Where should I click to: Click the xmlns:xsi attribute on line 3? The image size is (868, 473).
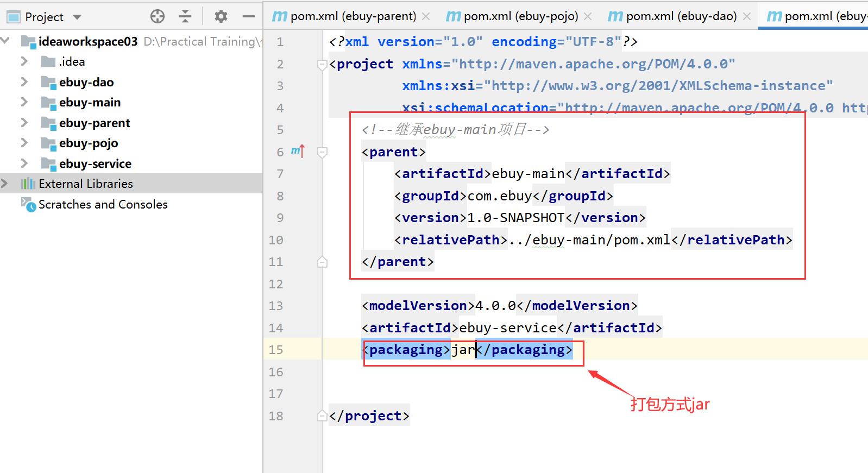(438, 86)
